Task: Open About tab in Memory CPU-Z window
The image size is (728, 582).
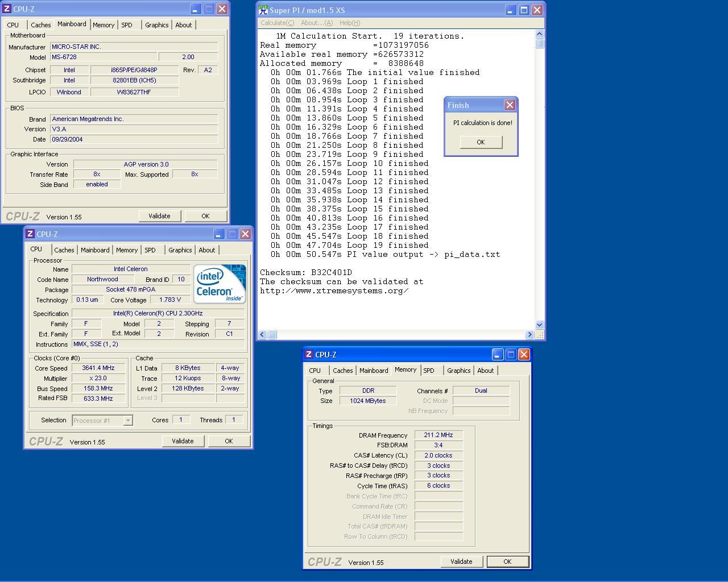Action: click(x=485, y=371)
